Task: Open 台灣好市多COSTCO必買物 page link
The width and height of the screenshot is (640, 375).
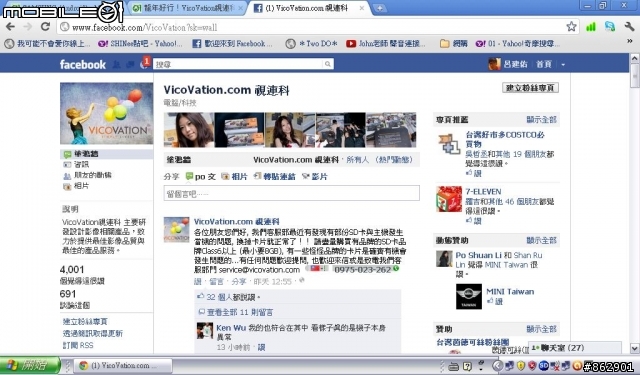Action: pos(505,139)
